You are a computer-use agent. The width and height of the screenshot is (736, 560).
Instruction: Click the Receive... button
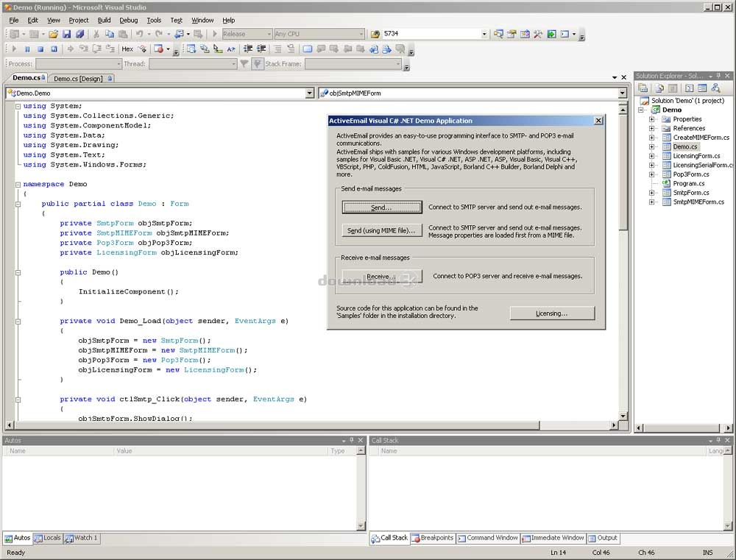381,277
